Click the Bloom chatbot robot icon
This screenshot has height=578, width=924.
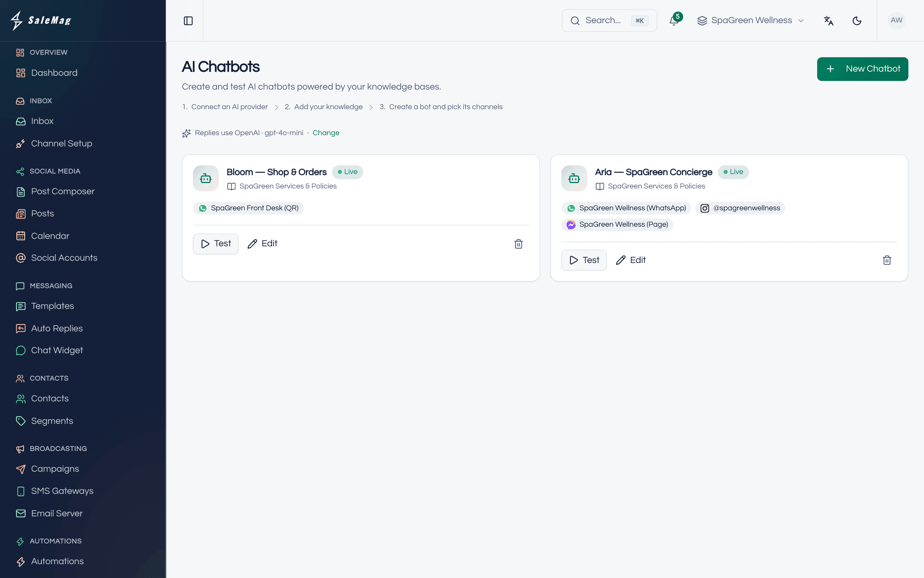coord(206,178)
